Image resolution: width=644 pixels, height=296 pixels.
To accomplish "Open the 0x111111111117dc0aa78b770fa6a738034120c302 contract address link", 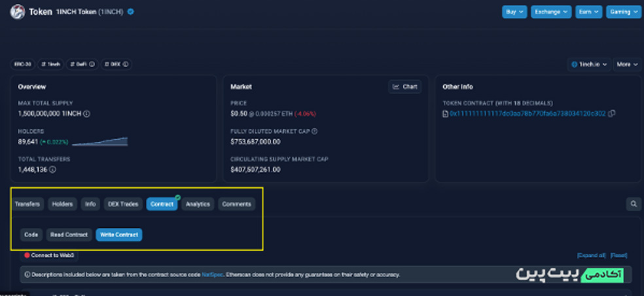I will click(528, 114).
